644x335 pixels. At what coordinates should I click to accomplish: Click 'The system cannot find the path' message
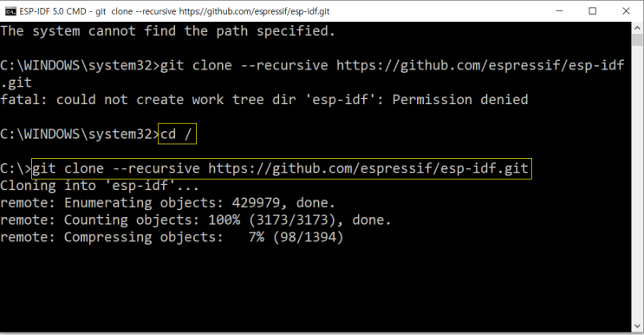coord(167,31)
